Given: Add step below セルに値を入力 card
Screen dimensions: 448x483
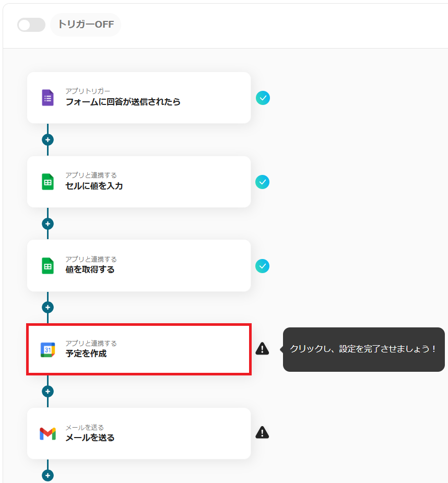Looking at the screenshot, I should [48, 223].
